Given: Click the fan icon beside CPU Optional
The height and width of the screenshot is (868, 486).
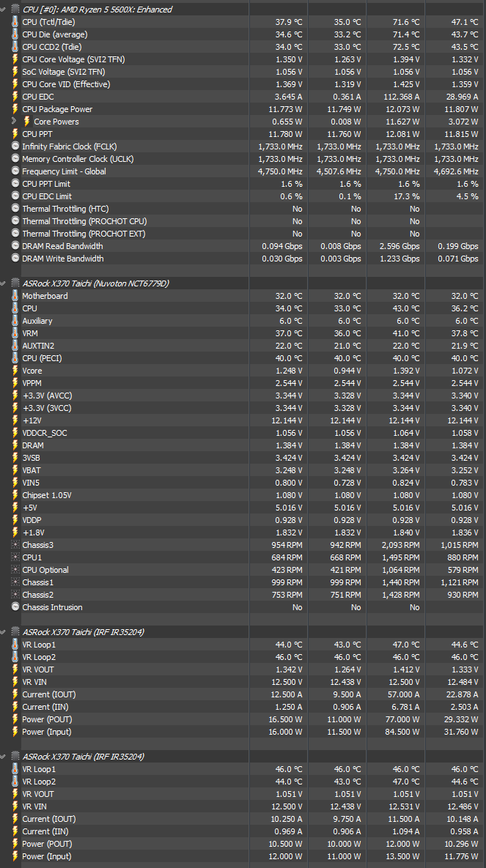Looking at the screenshot, I should pos(15,570).
